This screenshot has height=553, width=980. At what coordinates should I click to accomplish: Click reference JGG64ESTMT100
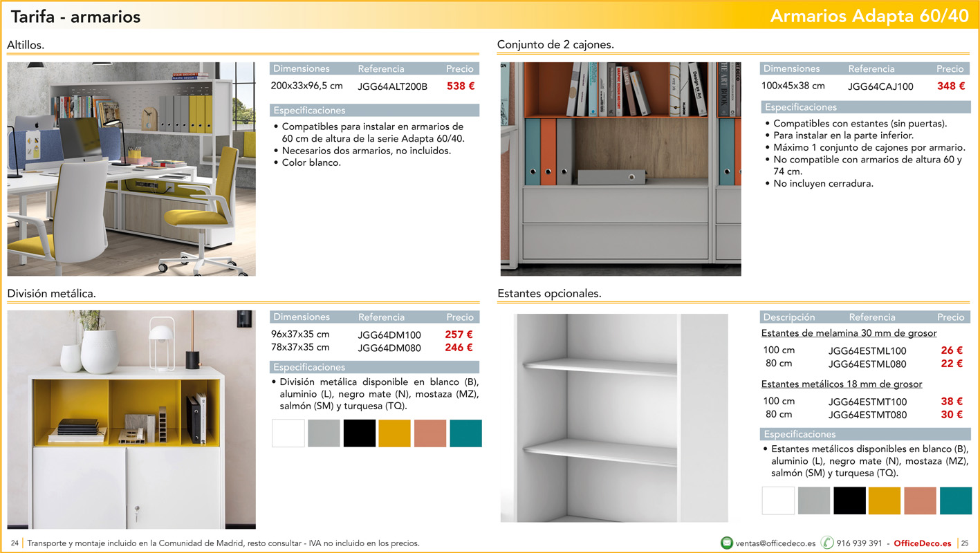pos(867,402)
